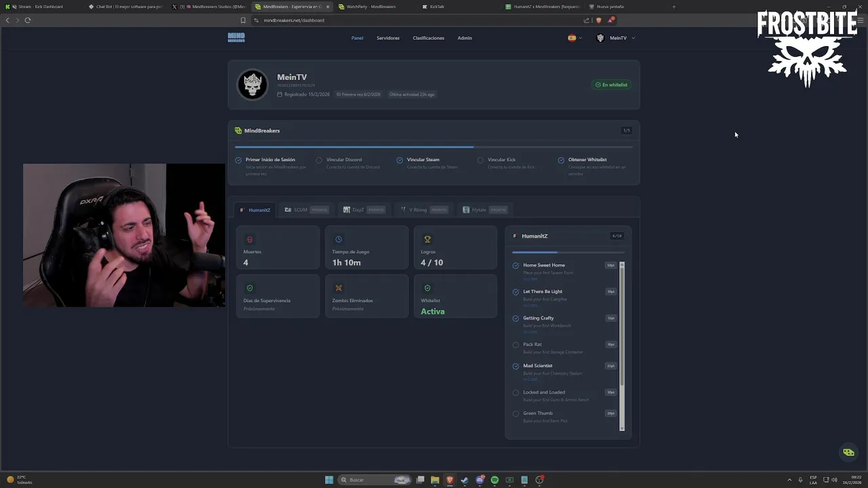This screenshot has height=488, width=868.
Task: Click the Logros trophy icon
Action: point(427,239)
